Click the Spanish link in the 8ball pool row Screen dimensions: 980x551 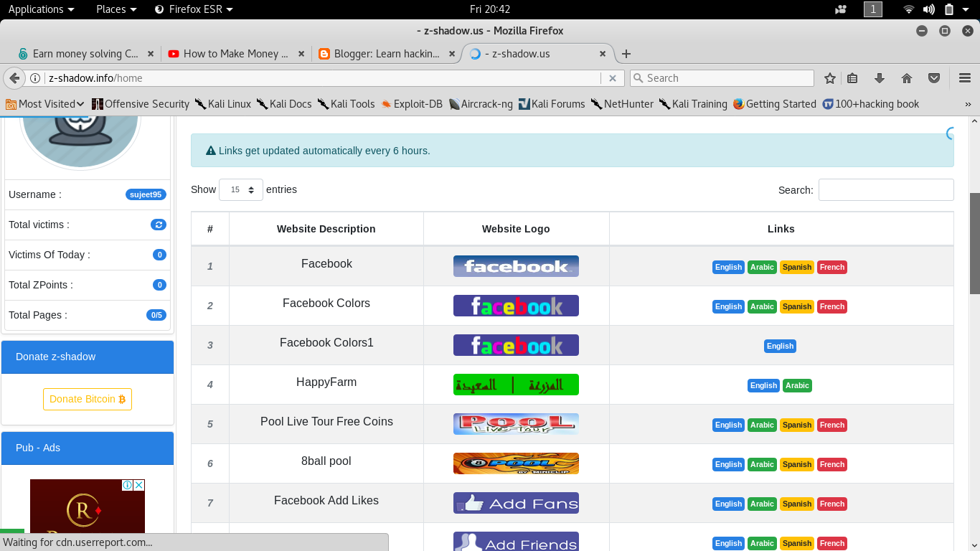(x=797, y=464)
